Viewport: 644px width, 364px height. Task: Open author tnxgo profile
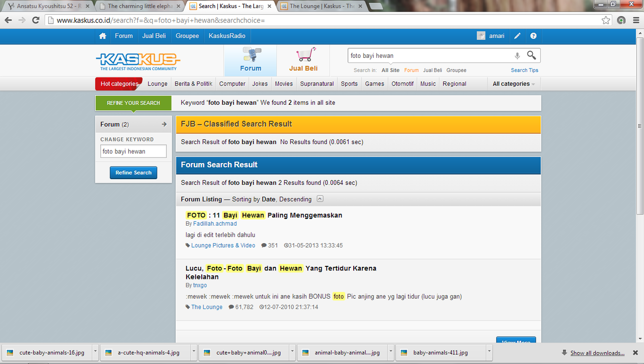click(x=200, y=285)
